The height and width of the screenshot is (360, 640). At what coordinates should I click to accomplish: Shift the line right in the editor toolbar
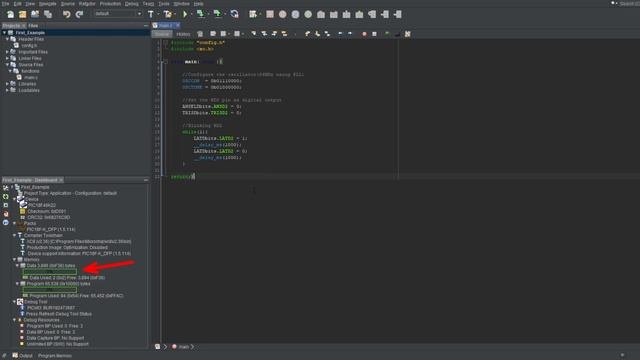pyautogui.click(x=350, y=34)
